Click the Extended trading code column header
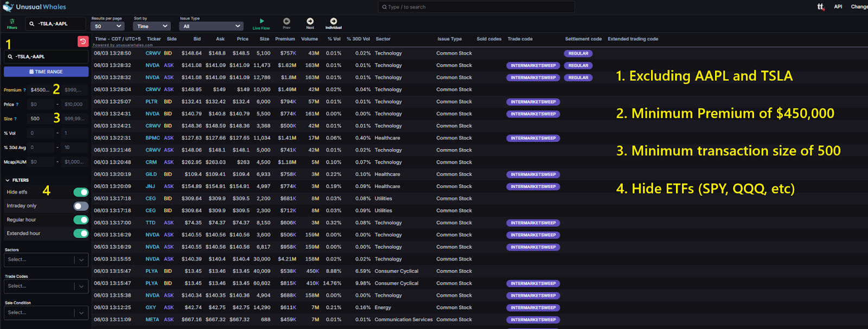The height and width of the screenshot is (329, 868). (633, 39)
